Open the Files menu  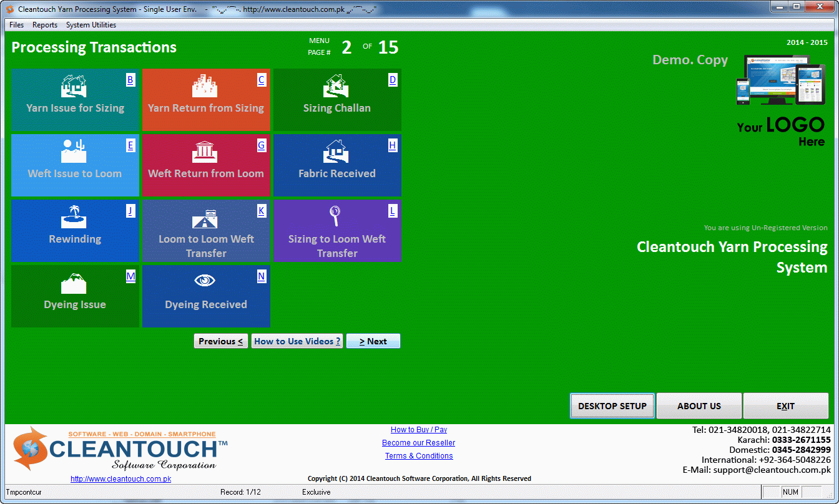[17, 25]
